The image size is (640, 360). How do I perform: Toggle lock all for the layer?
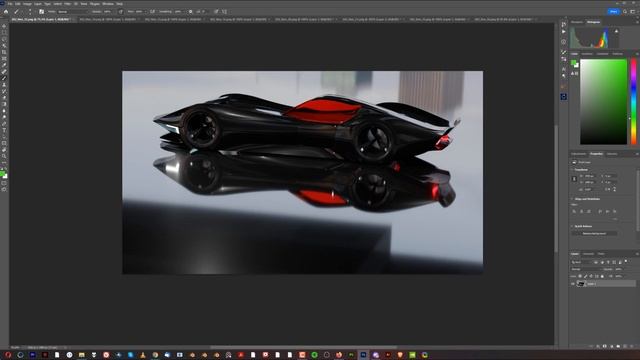tap(602, 276)
